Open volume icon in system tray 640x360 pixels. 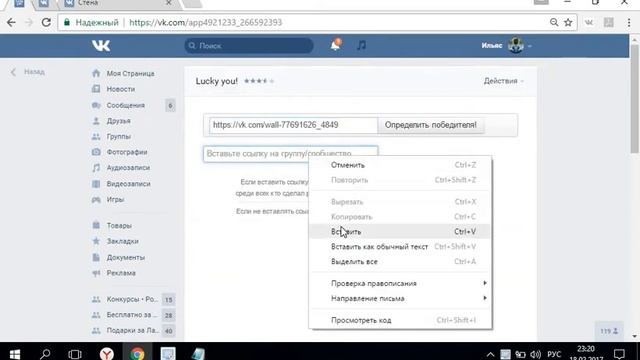pyautogui.click(x=535, y=354)
